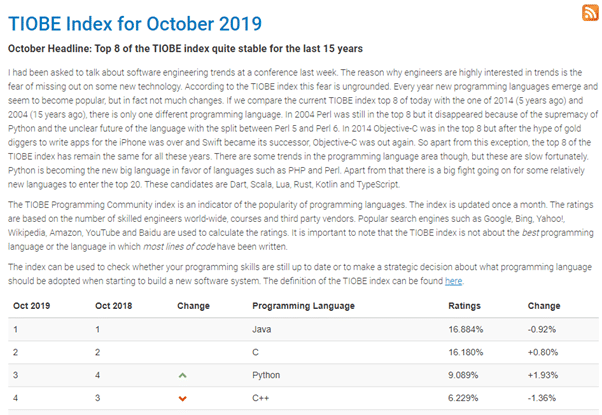Select the Java row language name
This screenshot has width=602, height=415.
pyautogui.click(x=262, y=329)
